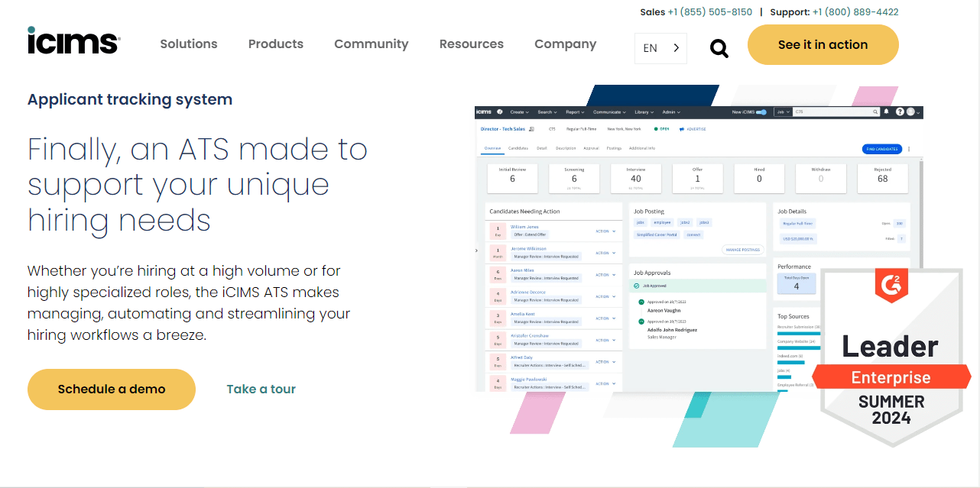Click the Director - Tech Sales job title

[x=503, y=129]
